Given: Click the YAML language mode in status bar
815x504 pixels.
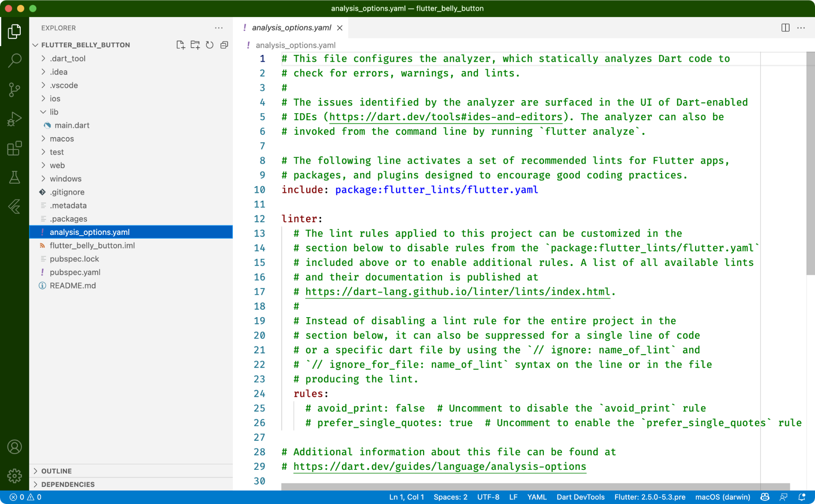Looking at the screenshot, I should 537,497.
